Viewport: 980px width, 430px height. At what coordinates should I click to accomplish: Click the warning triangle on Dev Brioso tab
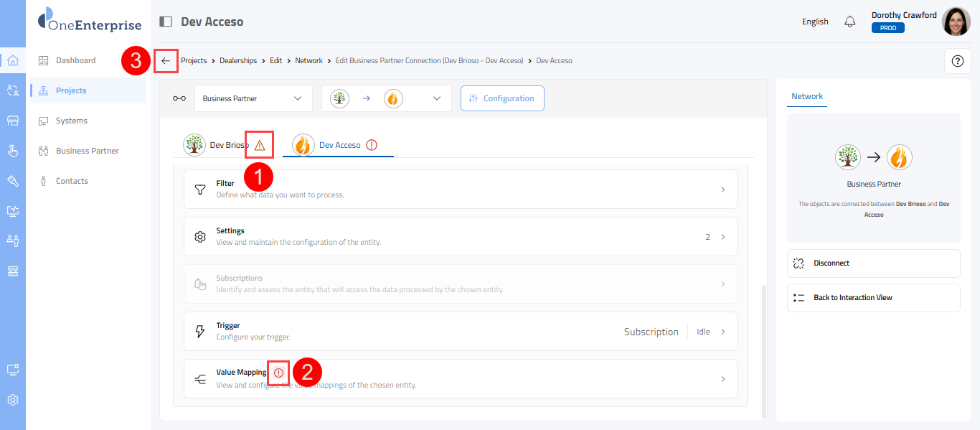tap(259, 145)
